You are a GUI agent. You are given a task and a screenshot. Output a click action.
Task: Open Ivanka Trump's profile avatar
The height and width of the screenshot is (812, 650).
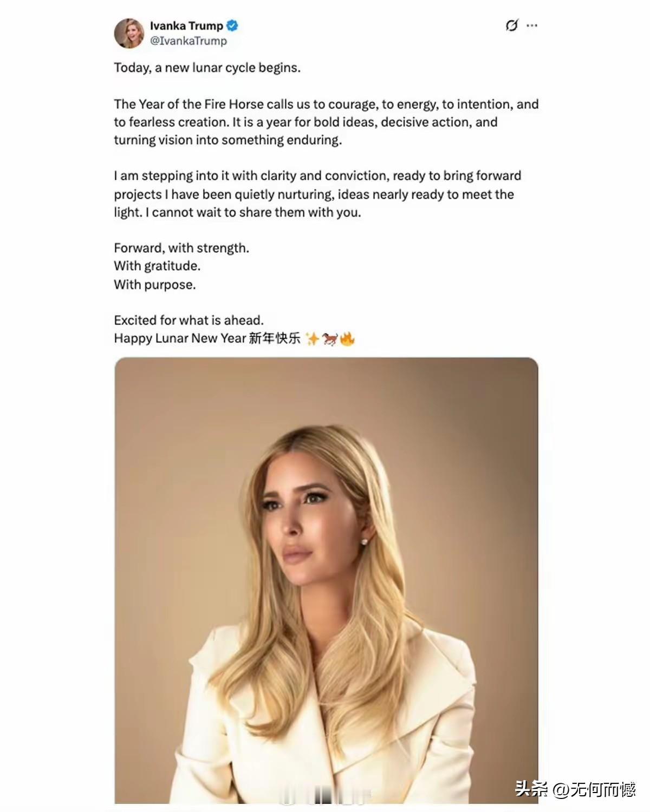point(129,32)
